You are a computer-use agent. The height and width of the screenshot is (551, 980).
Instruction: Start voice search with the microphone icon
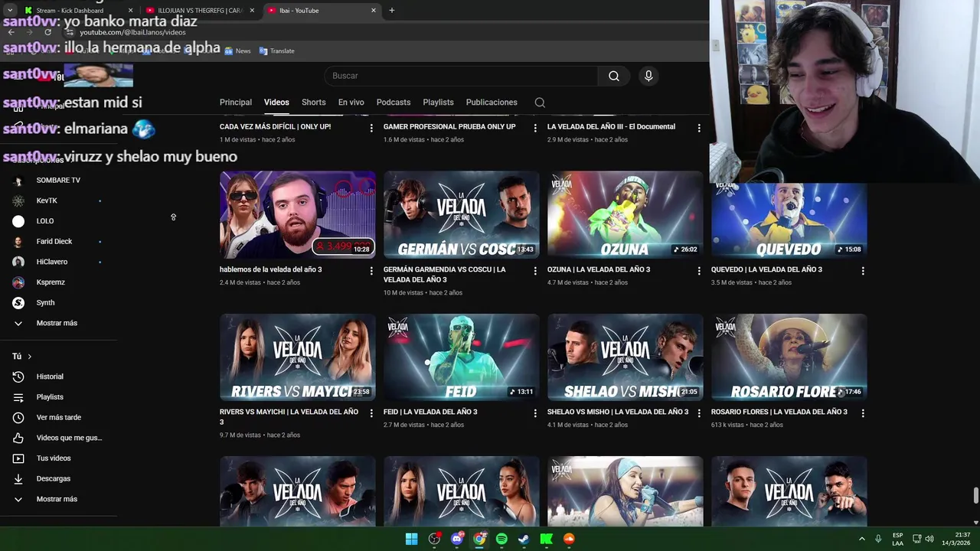coord(648,76)
